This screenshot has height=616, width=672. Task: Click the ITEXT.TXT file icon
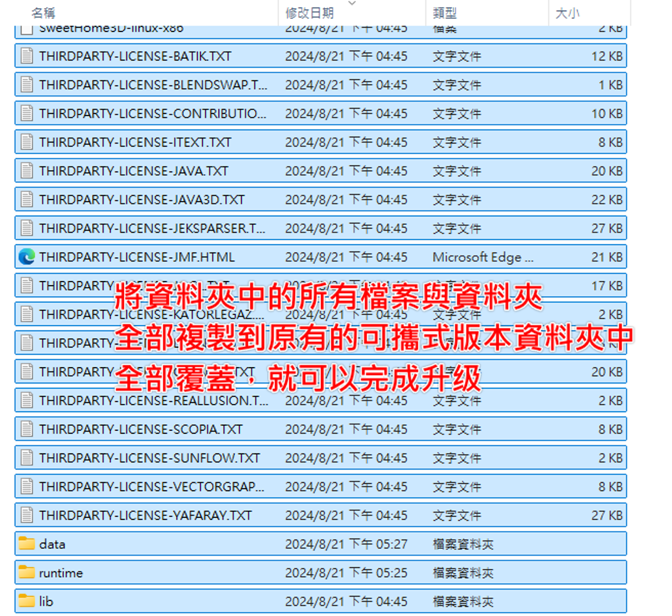27,142
